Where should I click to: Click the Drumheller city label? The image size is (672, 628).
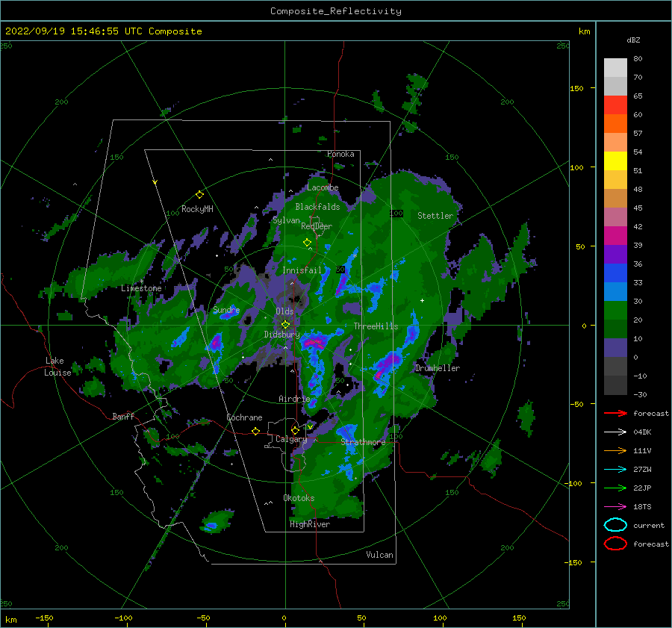tap(438, 368)
